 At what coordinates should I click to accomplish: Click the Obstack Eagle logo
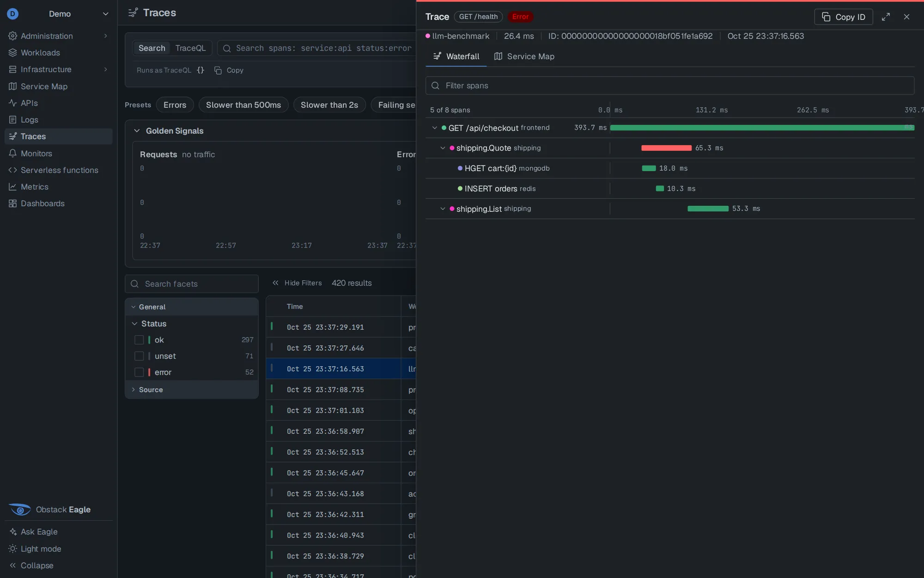[x=20, y=510]
